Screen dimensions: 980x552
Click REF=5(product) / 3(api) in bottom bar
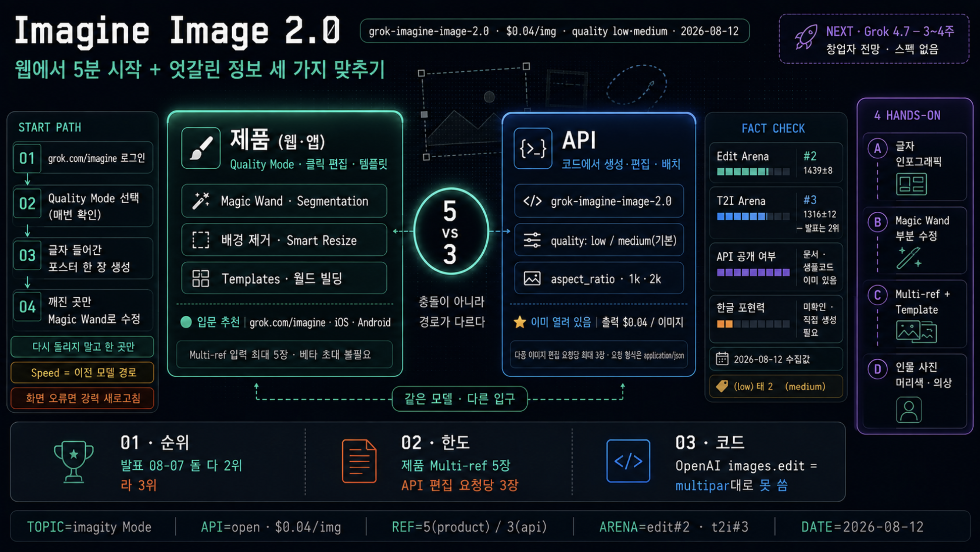pyautogui.click(x=469, y=527)
